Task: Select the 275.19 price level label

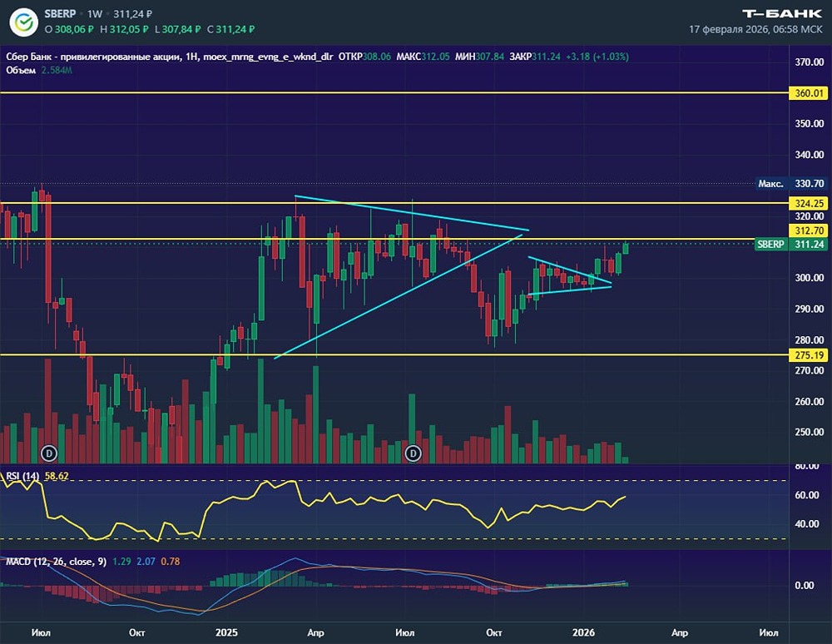Action: (809, 355)
